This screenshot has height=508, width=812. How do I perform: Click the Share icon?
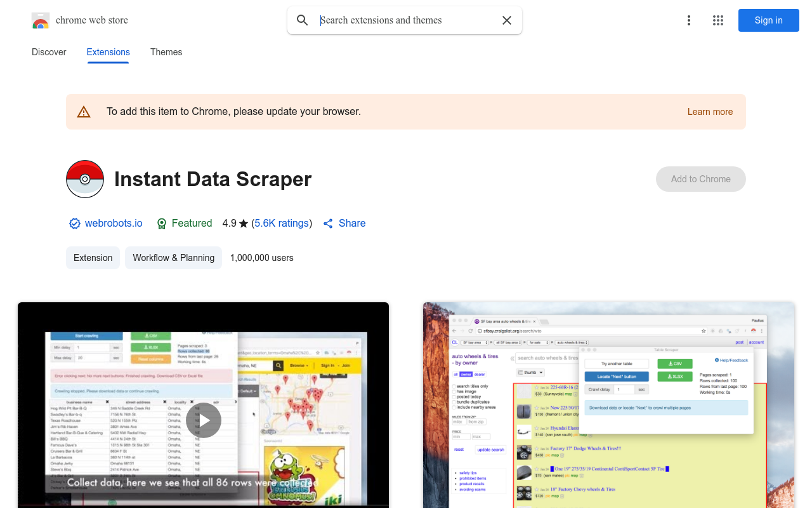point(328,224)
